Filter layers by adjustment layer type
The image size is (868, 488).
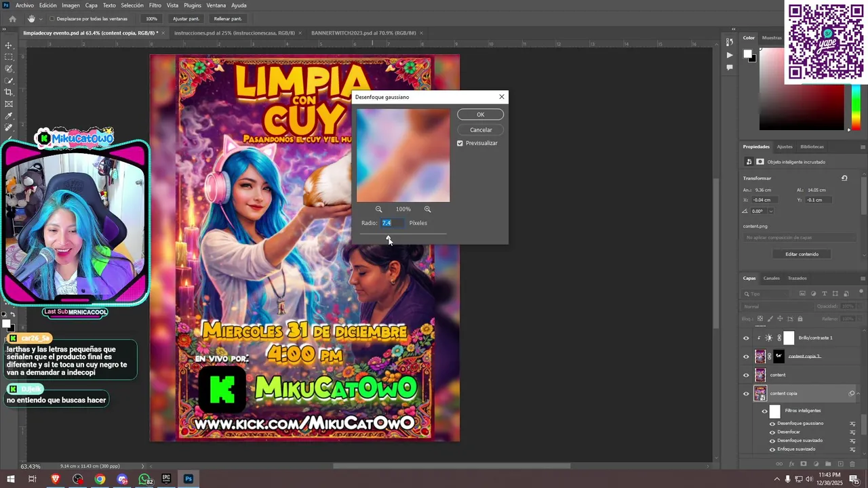[x=814, y=294]
